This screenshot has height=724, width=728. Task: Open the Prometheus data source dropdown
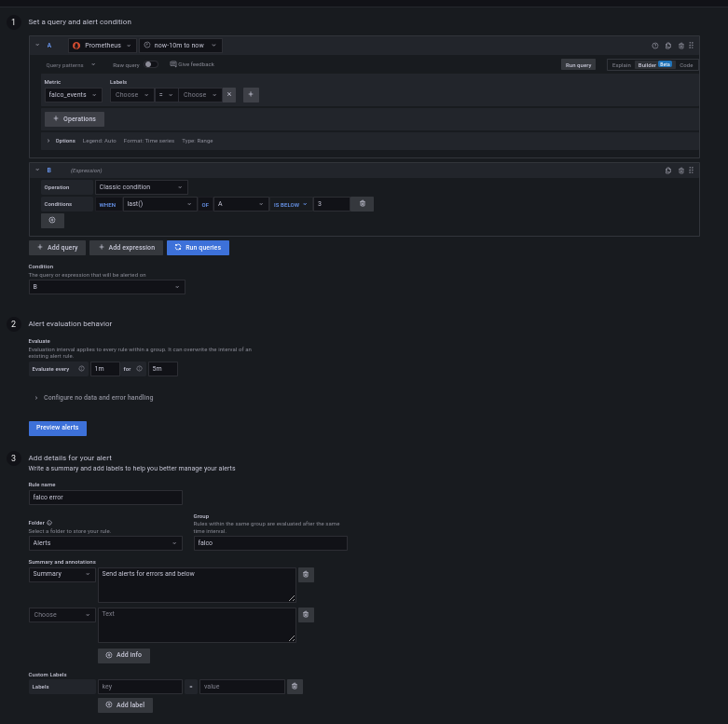[x=103, y=45]
